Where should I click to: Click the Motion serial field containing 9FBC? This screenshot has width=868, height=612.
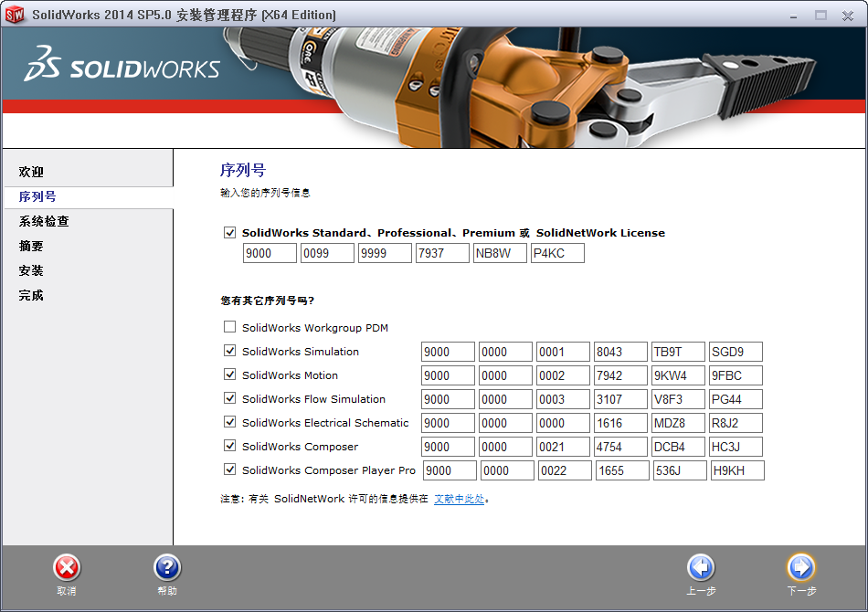(736, 375)
